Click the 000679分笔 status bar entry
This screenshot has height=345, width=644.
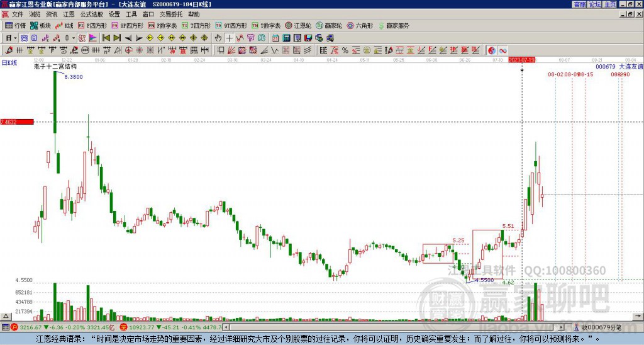click(601, 328)
